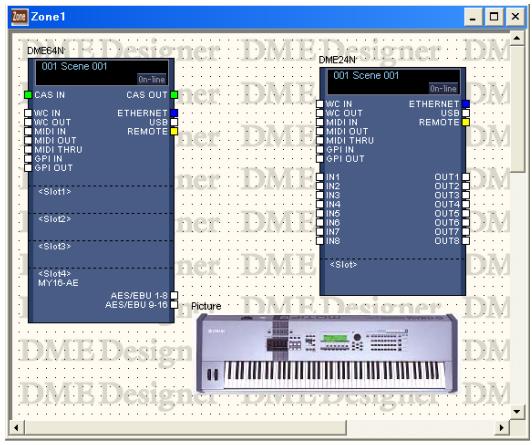The image size is (532, 445).
Task: Select the DME24N GPI IN port
Action: coord(320,150)
